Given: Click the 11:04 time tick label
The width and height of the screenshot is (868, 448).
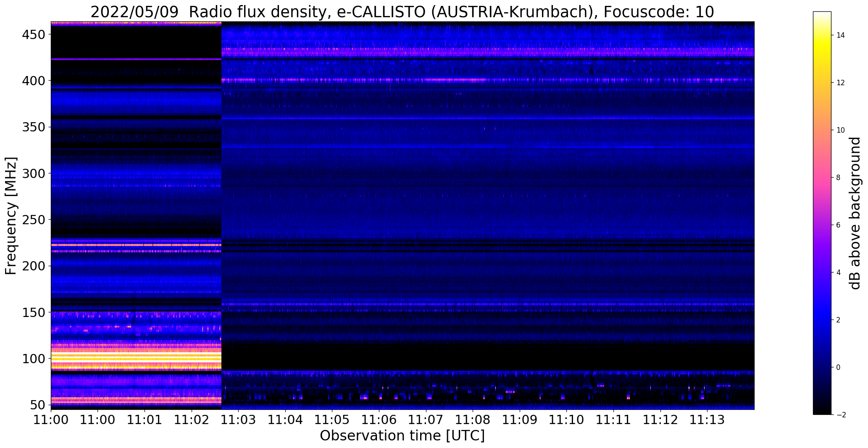Looking at the screenshot, I should (285, 419).
